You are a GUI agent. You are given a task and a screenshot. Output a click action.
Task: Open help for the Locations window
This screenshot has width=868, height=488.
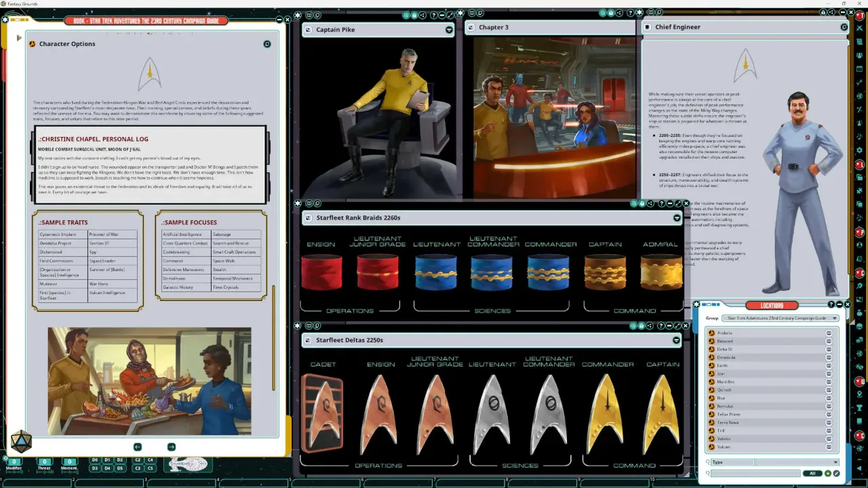(831, 305)
